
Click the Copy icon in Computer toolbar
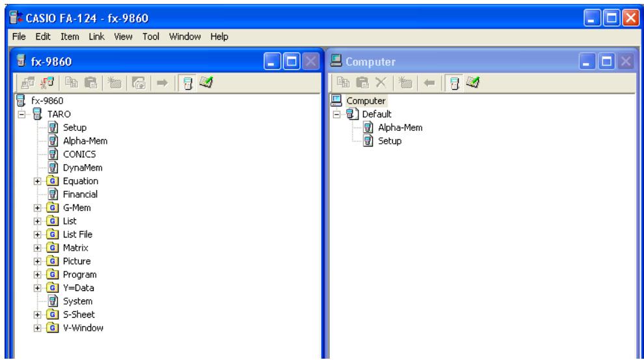pyautogui.click(x=343, y=83)
